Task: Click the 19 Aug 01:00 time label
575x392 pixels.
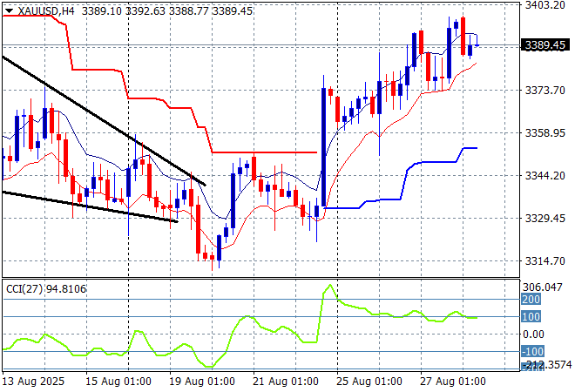Action: (x=202, y=382)
